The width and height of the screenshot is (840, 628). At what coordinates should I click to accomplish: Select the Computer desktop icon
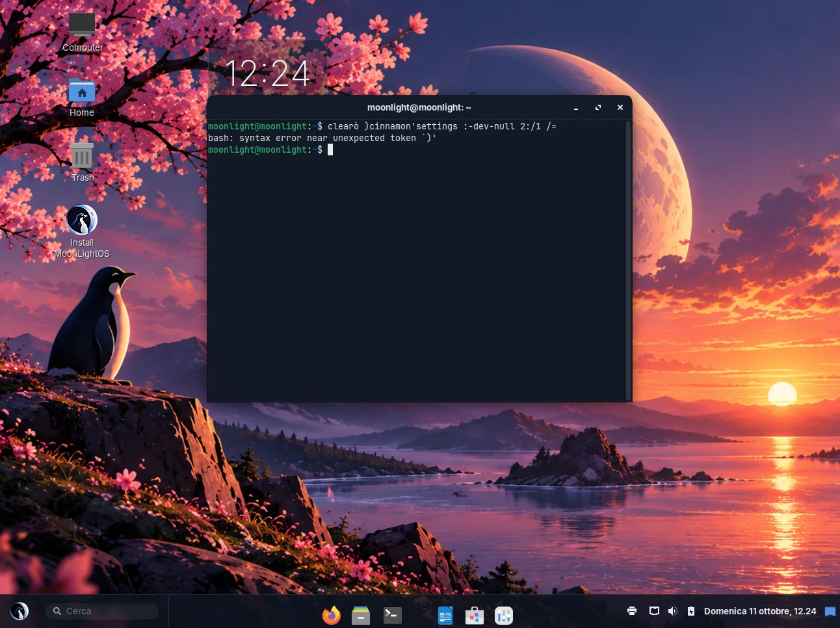[83, 32]
